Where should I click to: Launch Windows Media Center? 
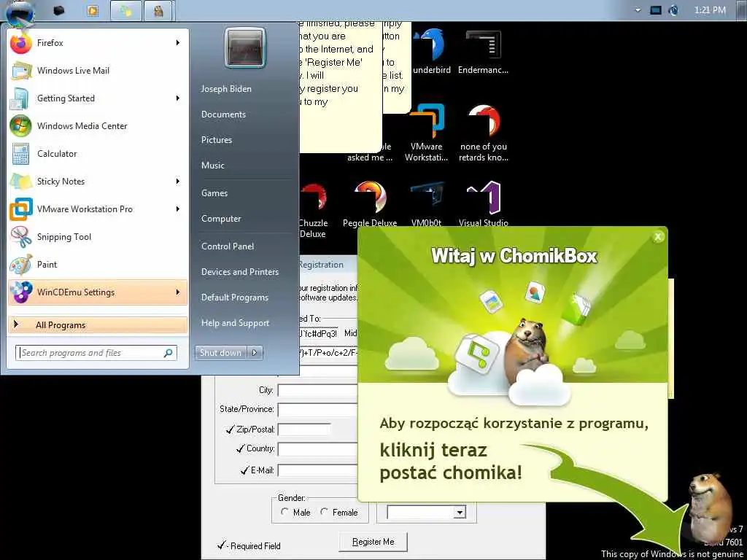(98, 125)
